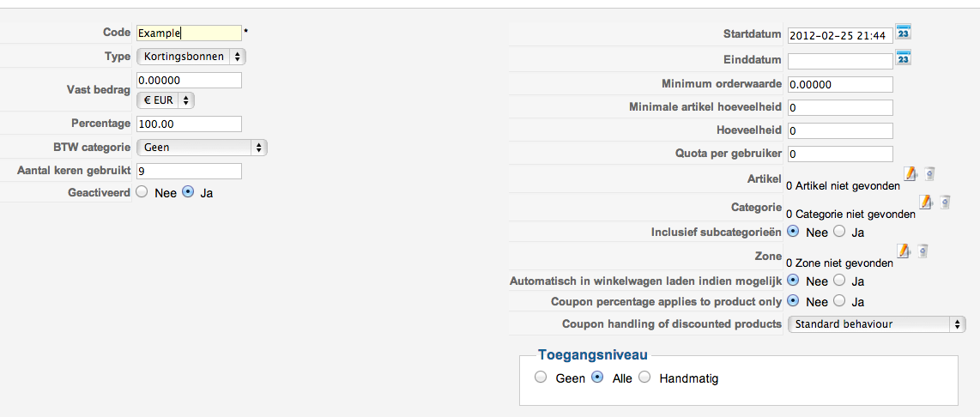Open the Einddatum calendar picker
This screenshot has height=417, width=980.
point(903,58)
